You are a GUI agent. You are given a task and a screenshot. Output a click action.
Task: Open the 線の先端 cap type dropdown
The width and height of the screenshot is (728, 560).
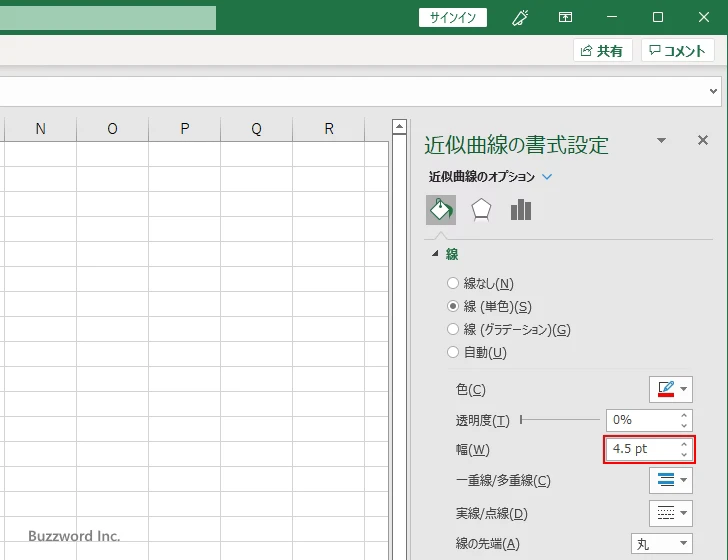pyautogui.click(x=662, y=544)
